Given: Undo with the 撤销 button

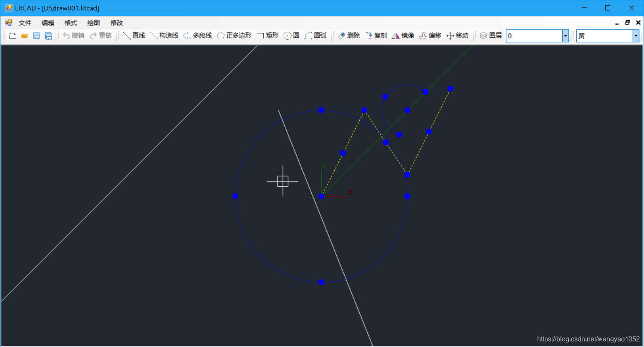Looking at the screenshot, I should click(73, 36).
